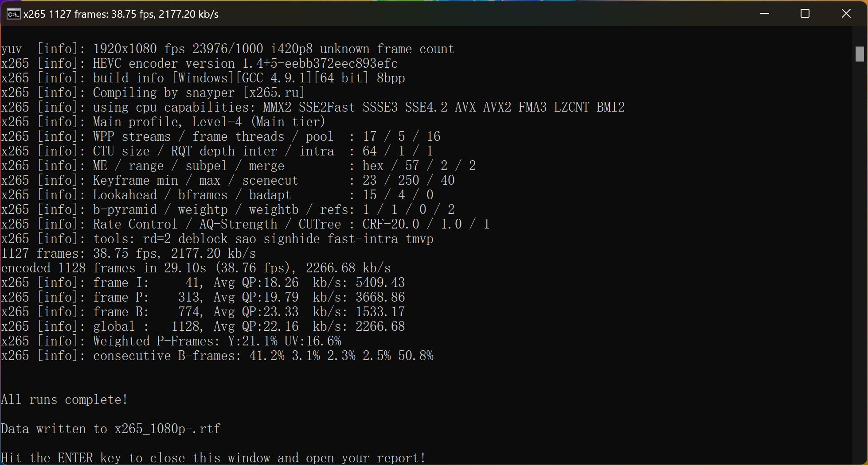The width and height of the screenshot is (868, 465).
Task: Minimize the x265 console window
Action: [764, 14]
